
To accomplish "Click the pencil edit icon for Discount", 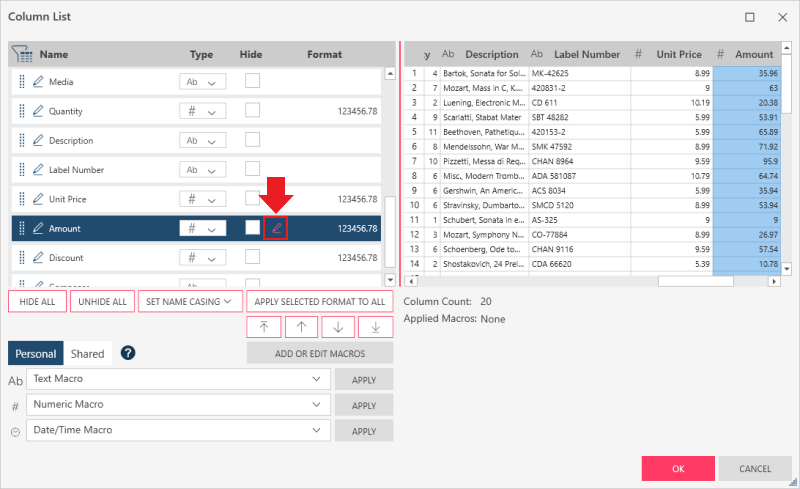I will pos(38,258).
